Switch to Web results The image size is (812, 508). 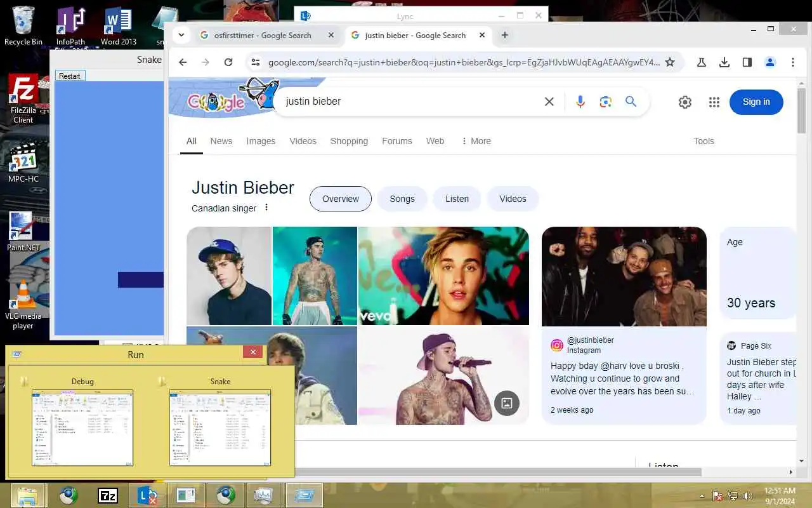435,141
